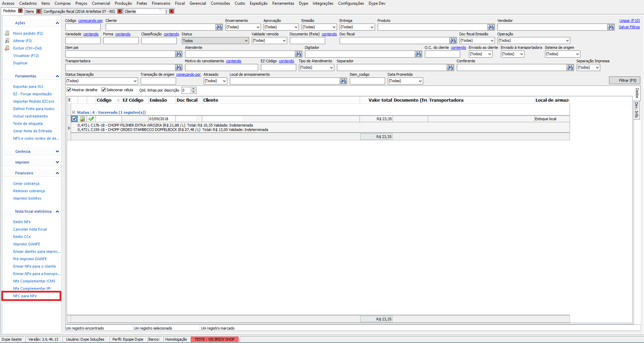Click the Novo pedido icon

7,33
